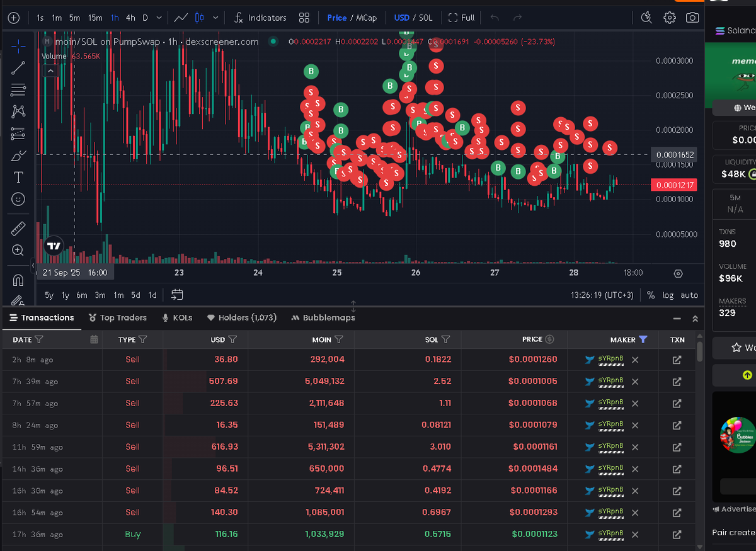This screenshot has height=551, width=756.
Task: Toggle auto scale on price axis
Action: click(689, 295)
